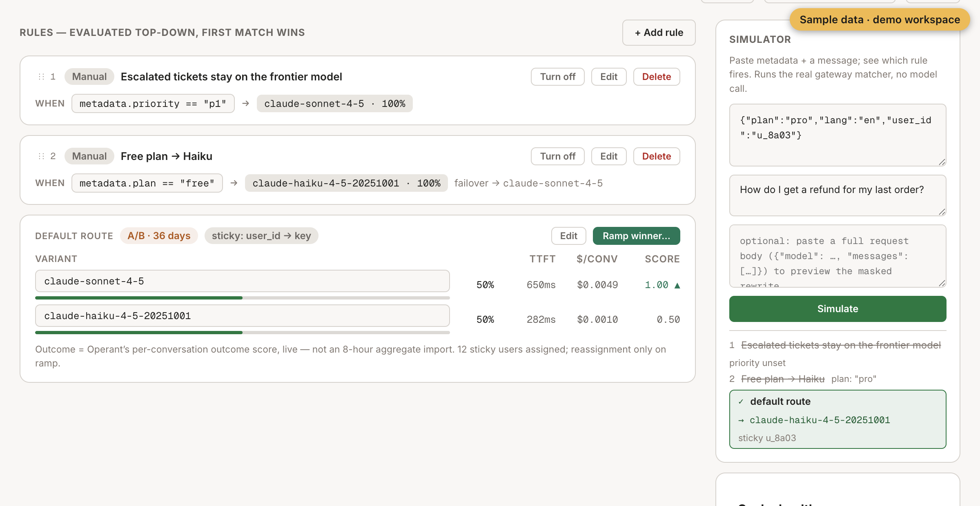The width and height of the screenshot is (980, 506).
Task: Click the priority unset reason text
Action: click(x=757, y=363)
